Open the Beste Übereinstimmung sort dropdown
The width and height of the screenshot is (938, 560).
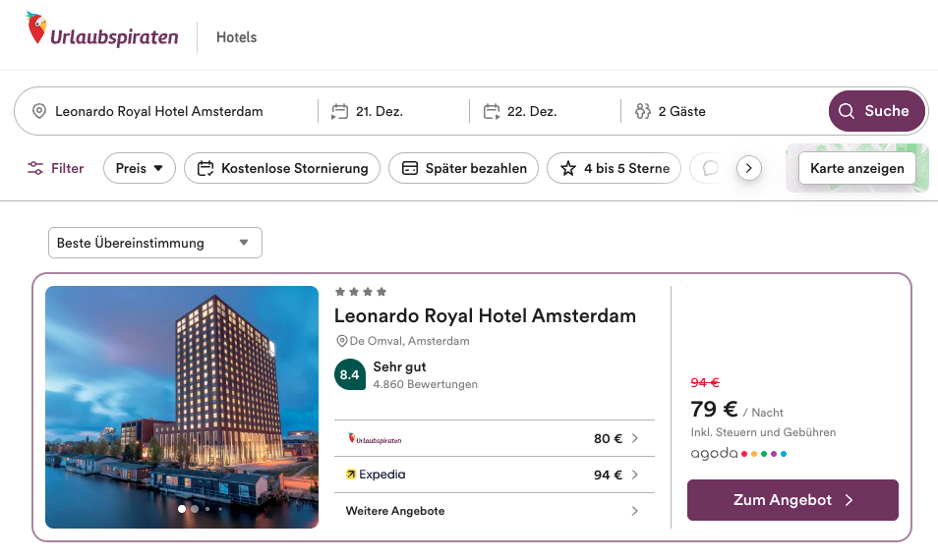(x=154, y=243)
